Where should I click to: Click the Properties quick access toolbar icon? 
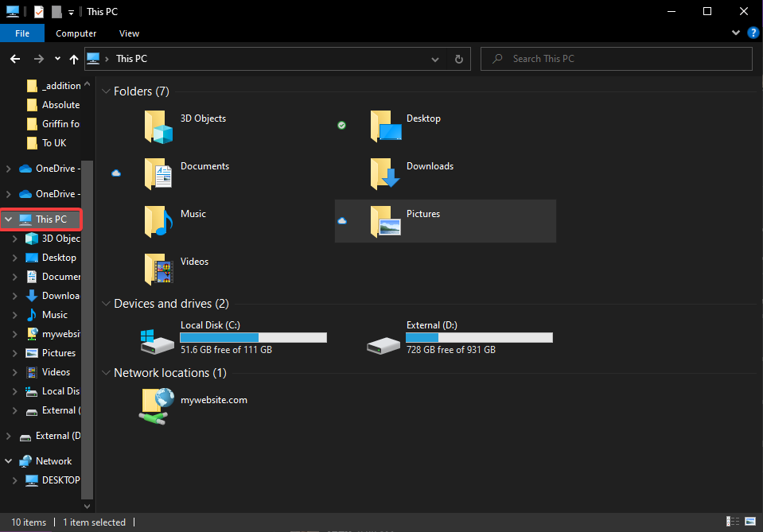click(x=39, y=12)
